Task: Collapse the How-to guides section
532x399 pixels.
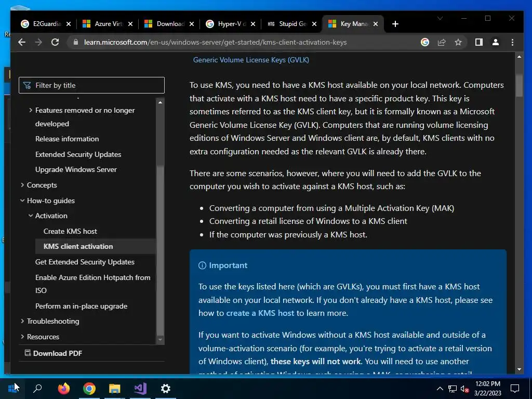Action: coord(22,201)
